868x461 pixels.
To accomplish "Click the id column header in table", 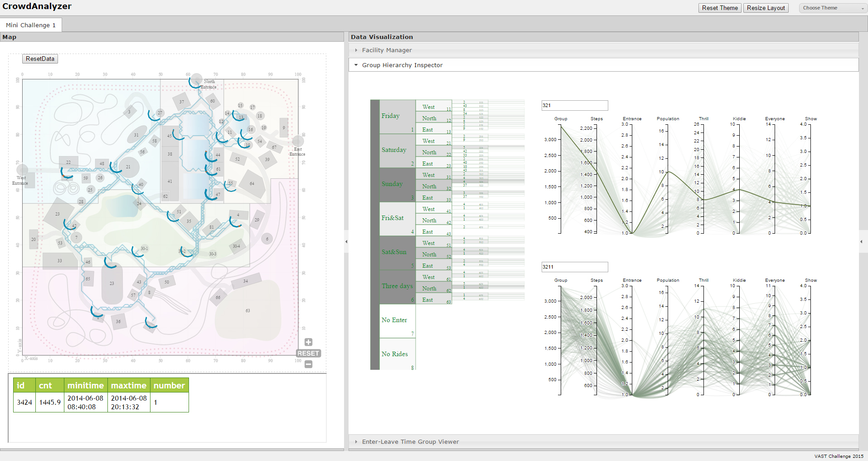I will (24, 385).
